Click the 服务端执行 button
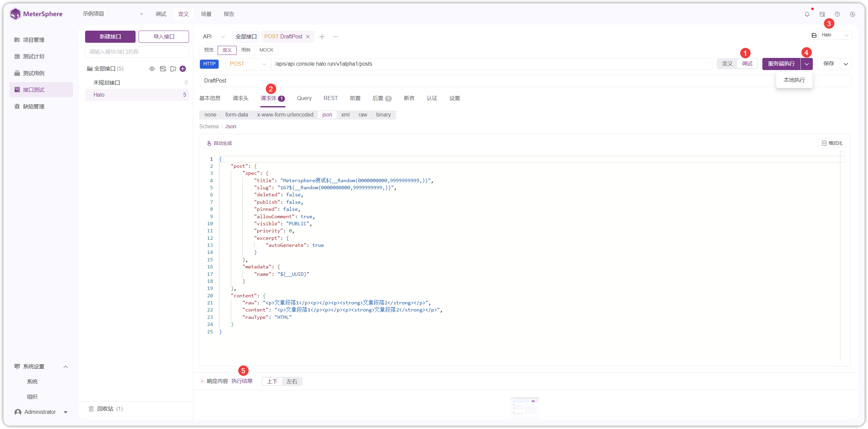Viewport: 868px width, 429px height. point(781,64)
